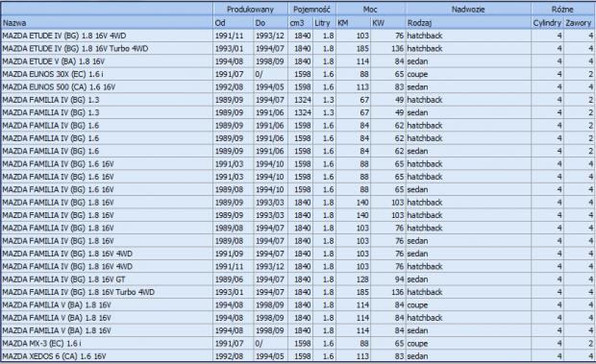The width and height of the screenshot is (596, 364).
Task: Click 'coupe' in the FAMILIA V (BA) 1.8 16V rows
Action: pyautogui.click(x=417, y=305)
